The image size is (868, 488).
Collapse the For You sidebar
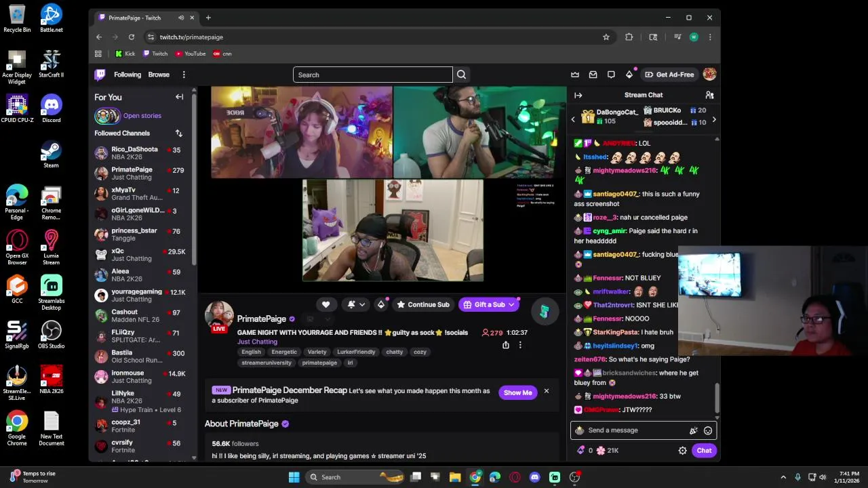coord(180,97)
